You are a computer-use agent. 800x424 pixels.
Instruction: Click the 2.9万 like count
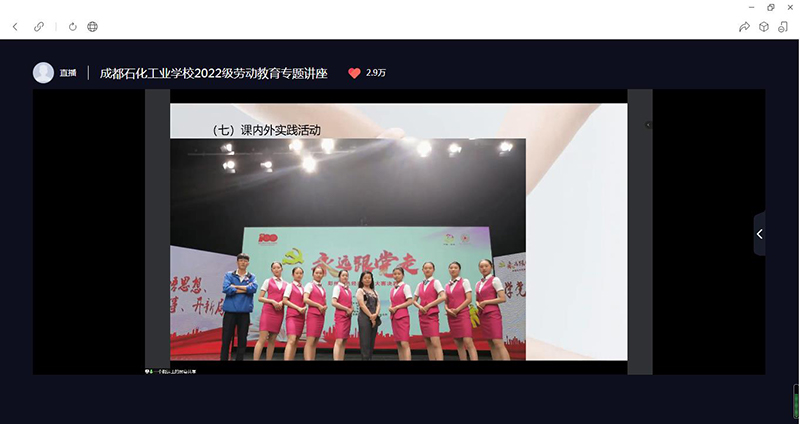376,73
